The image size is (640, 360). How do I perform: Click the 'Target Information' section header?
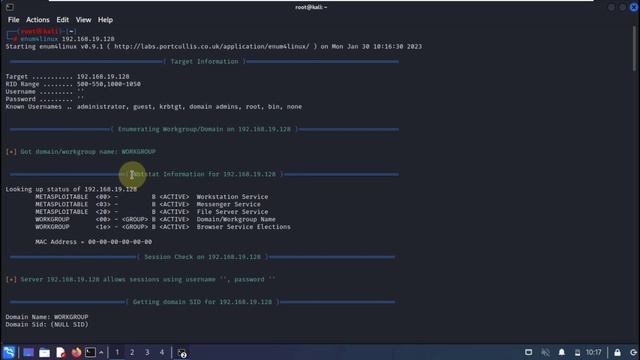(x=204, y=62)
